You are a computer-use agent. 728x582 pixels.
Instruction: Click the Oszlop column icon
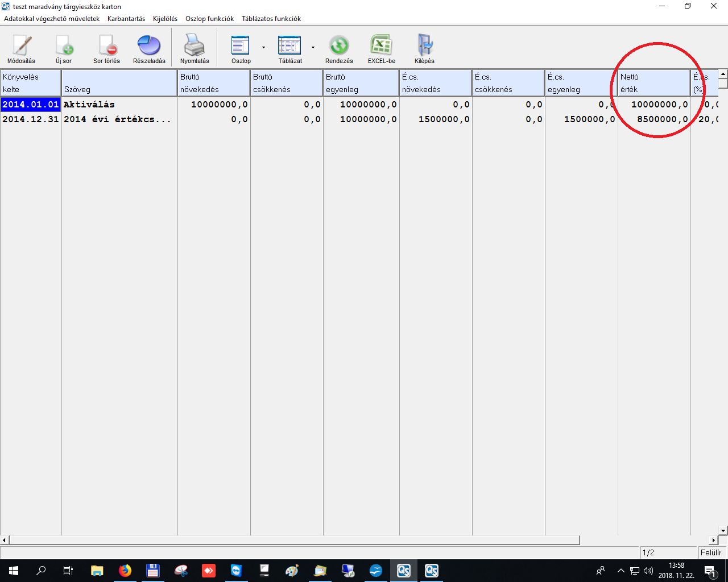tap(241, 45)
